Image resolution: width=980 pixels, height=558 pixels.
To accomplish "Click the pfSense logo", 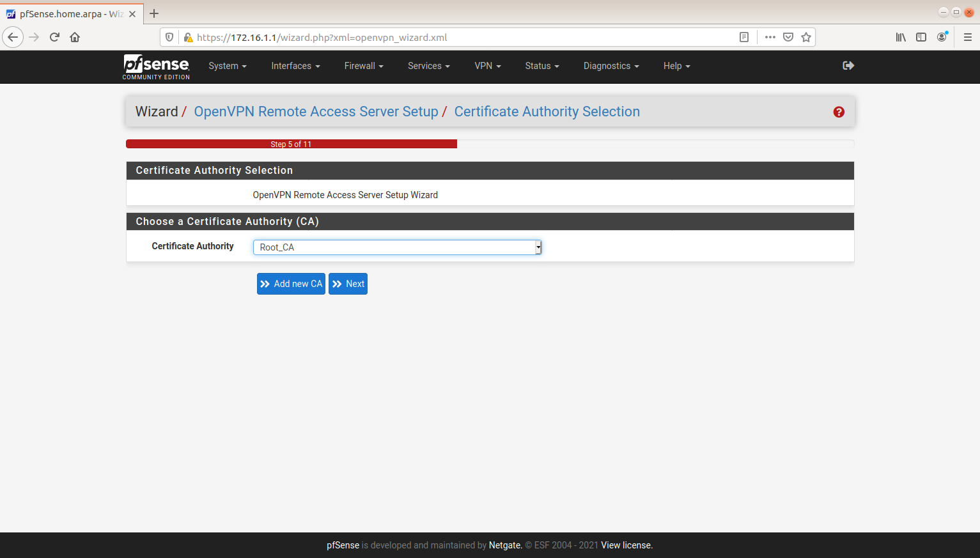I will point(156,66).
